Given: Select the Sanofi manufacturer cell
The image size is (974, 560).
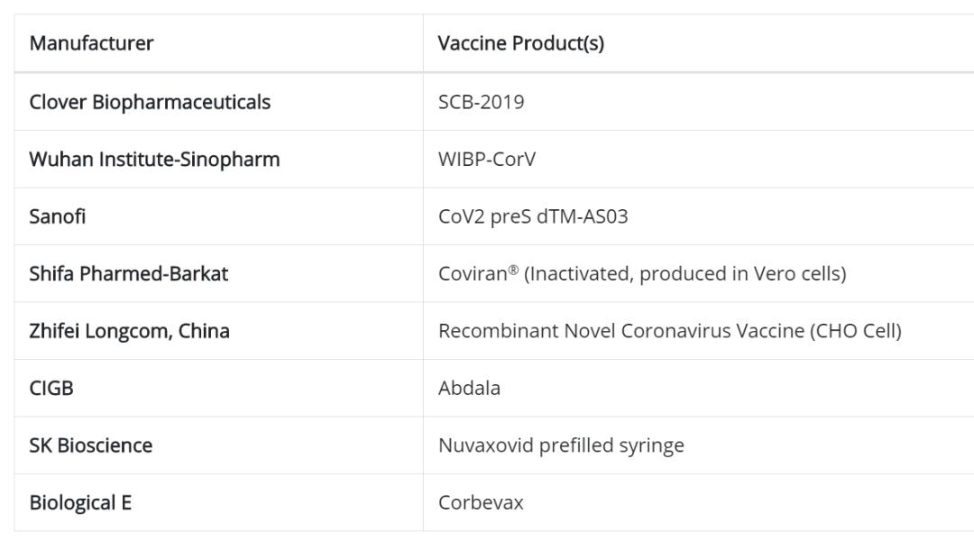Looking at the screenshot, I should [58, 216].
